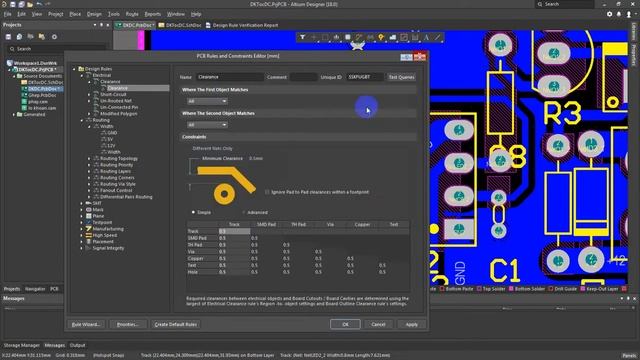640x360 pixels.
Task: Click the rule Comment input field
Action: point(303,77)
